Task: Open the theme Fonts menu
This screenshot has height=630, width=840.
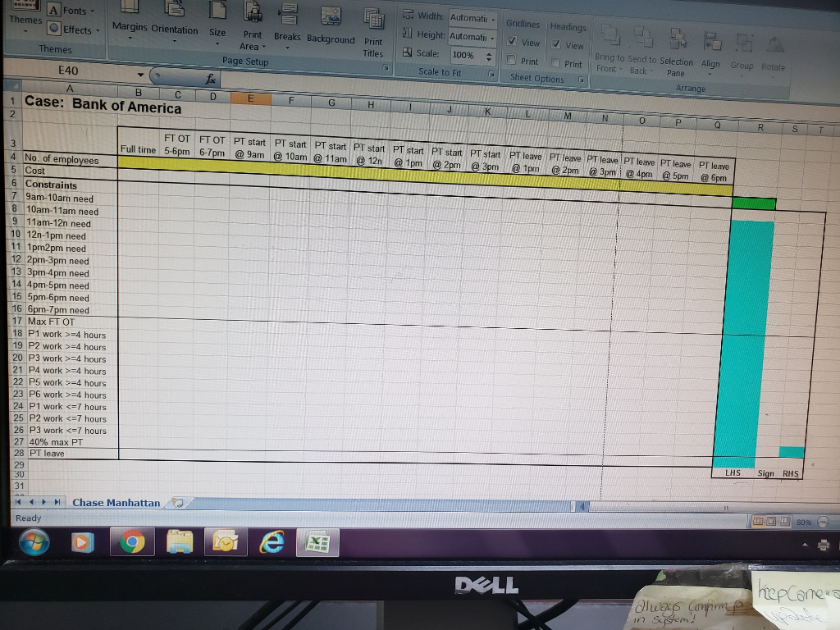Action: pyautogui.click(x=72, y=10)
